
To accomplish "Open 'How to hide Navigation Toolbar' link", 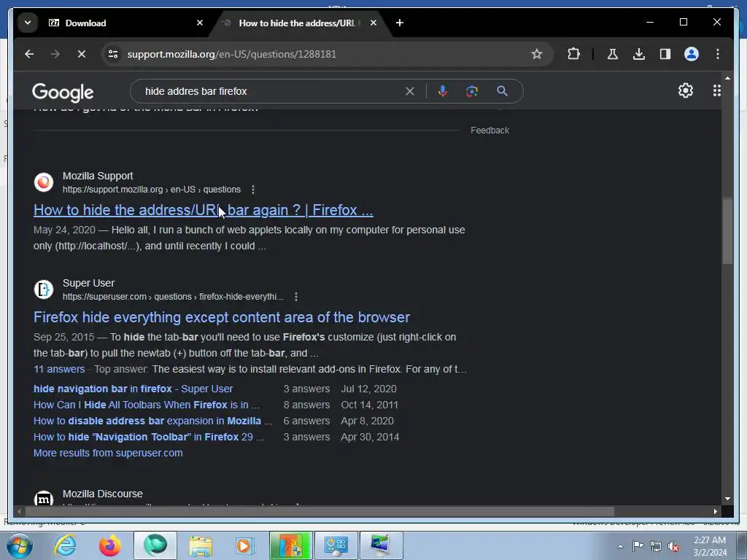I will coord(148,437).
